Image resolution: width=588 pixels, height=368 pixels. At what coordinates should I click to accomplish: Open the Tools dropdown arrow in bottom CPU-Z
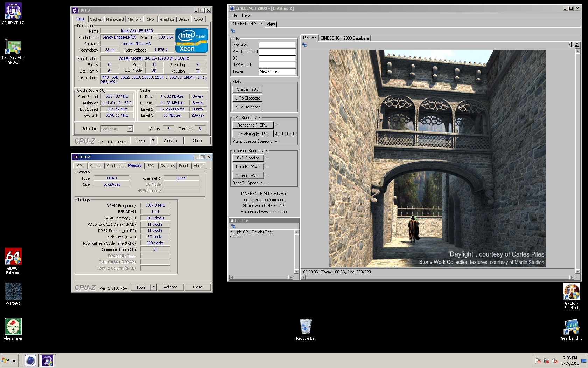[x=153, y=287]
